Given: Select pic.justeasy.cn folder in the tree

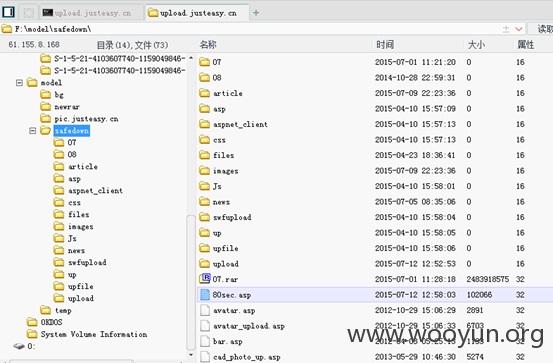Looking at the screenshot, I should coord(79,119).
